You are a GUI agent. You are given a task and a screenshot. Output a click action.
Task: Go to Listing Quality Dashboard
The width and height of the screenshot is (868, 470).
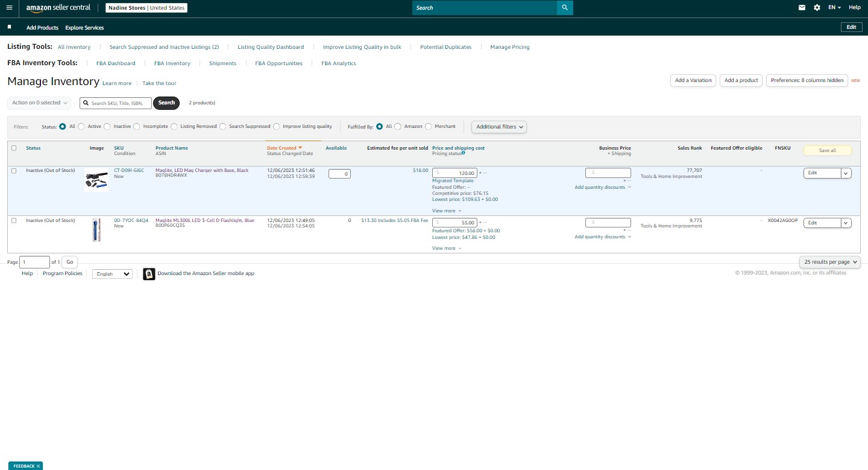271,47
